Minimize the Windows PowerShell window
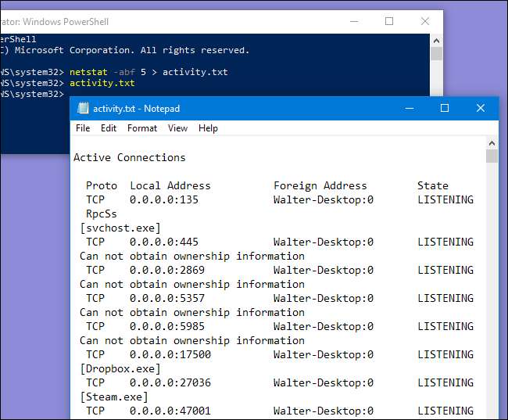Screen dimensions: 508x420 (x=352, y=21)
